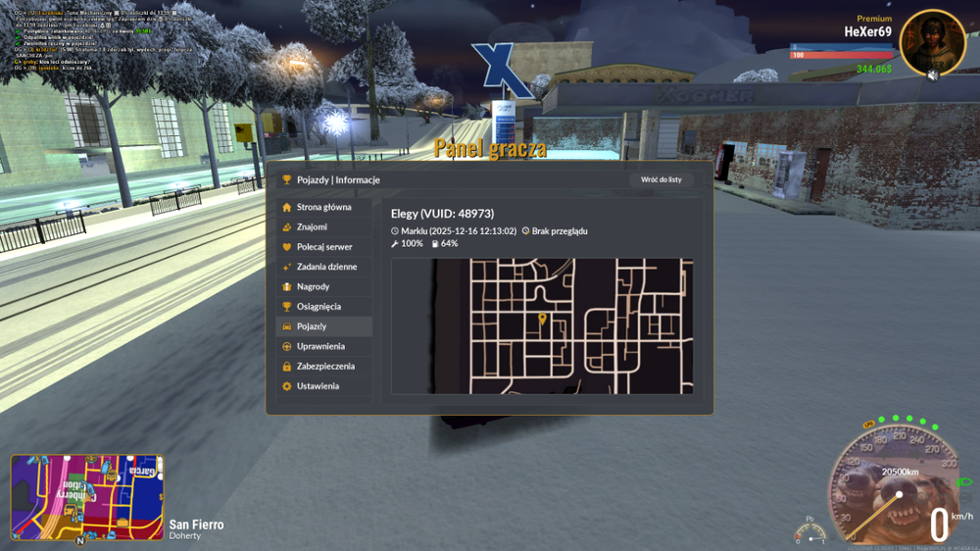Click the wrench condition icon at 100%

[x=395, y=244]
